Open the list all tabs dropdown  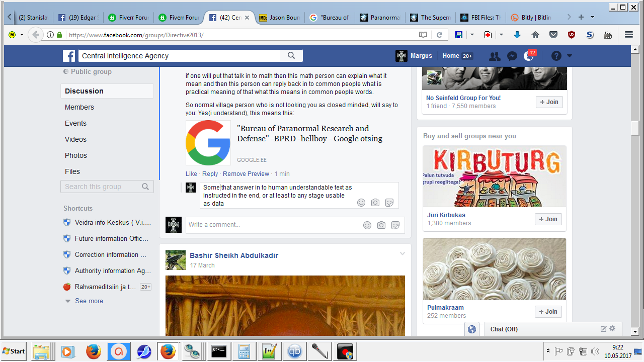(x=592, y=17)
